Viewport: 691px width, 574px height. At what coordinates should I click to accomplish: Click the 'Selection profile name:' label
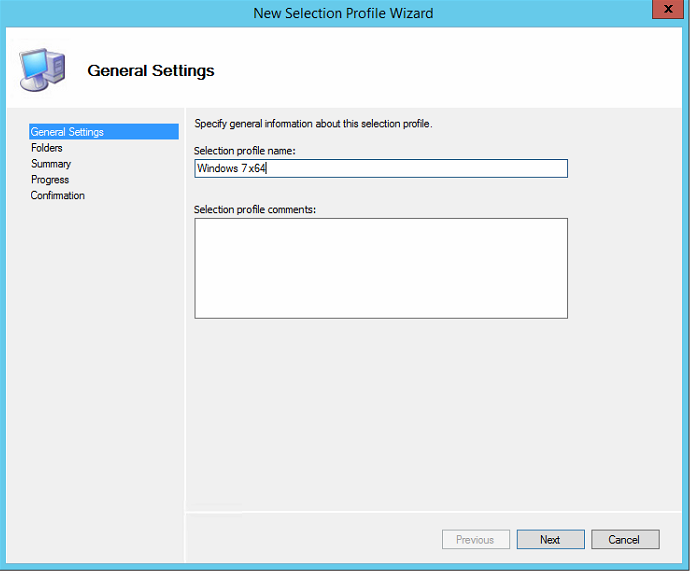click(x=246, y=150)
